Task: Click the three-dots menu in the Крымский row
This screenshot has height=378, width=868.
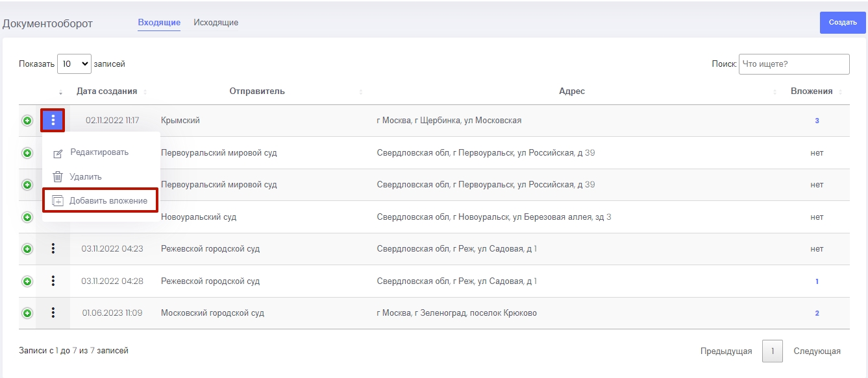Action: click(x=53, y=121)
